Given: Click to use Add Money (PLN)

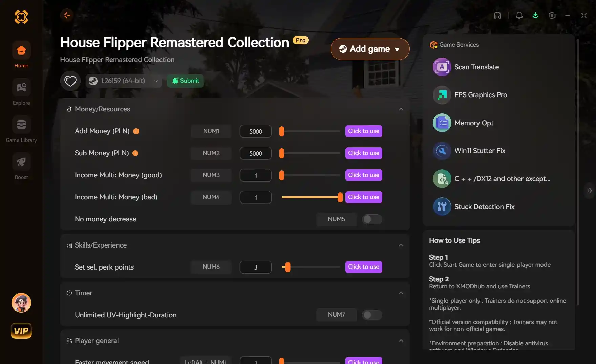Looking at the screenshot, I should [x=364, y=131].
